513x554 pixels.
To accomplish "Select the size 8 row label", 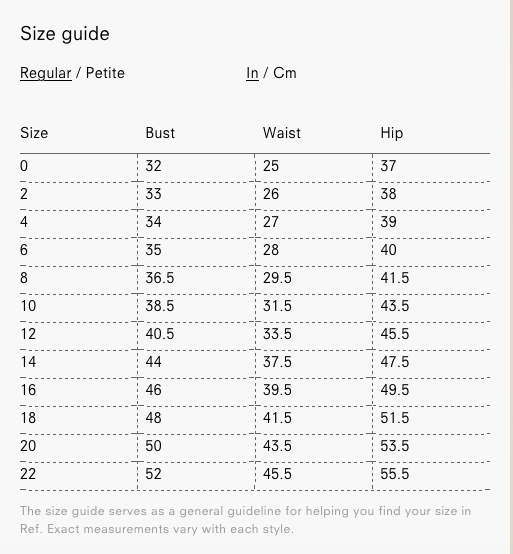I will pos(24,278).
